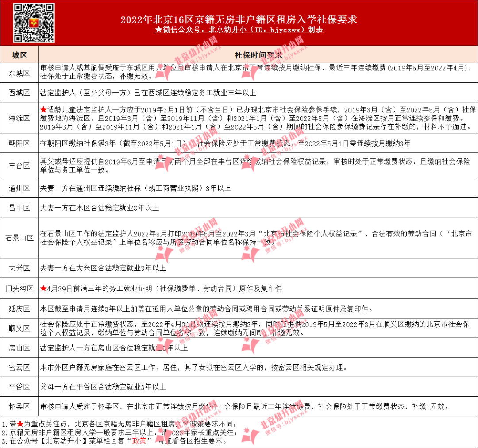This screenshot has width=478, height=448.
Task: Select the 社保时间要求 column header
Action: 258,55
